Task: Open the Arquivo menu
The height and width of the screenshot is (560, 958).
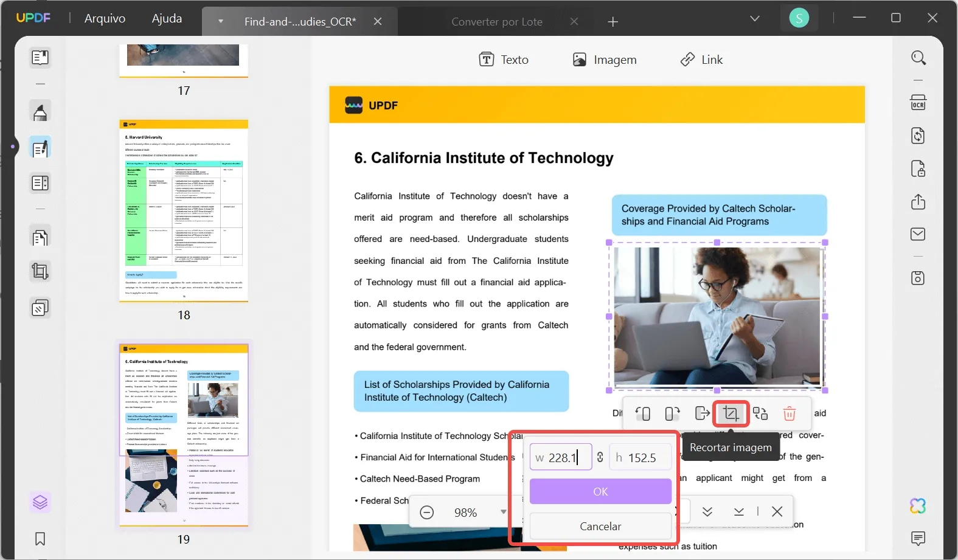Action: coord(105,18)
